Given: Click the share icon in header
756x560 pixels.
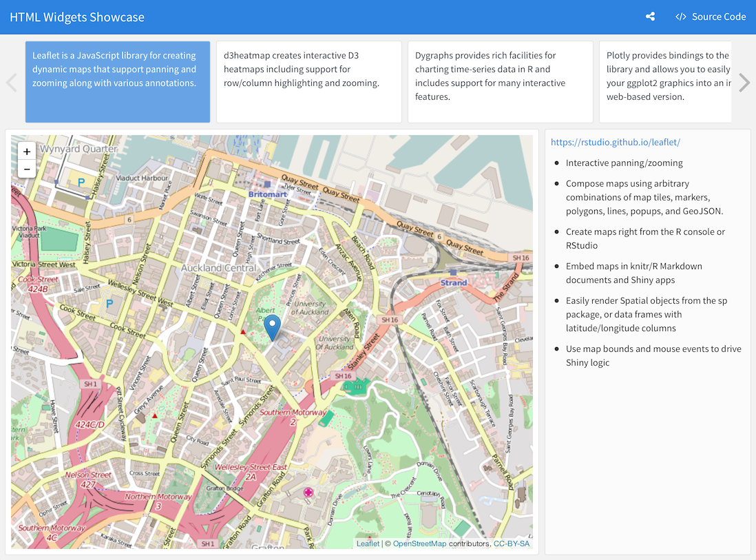Looking at the screenshot, I should pos(650,17).
